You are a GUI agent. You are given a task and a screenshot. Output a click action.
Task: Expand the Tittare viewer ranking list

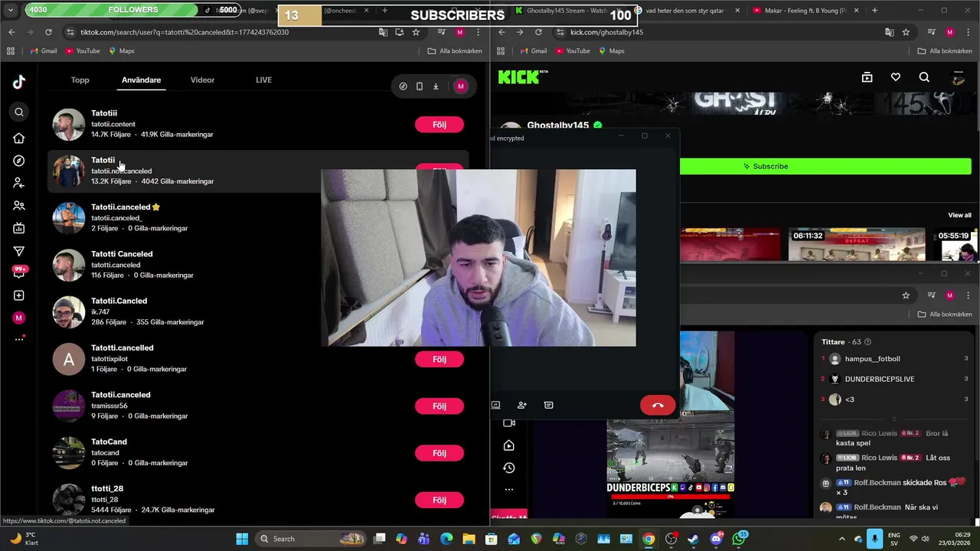click(893, 419)
